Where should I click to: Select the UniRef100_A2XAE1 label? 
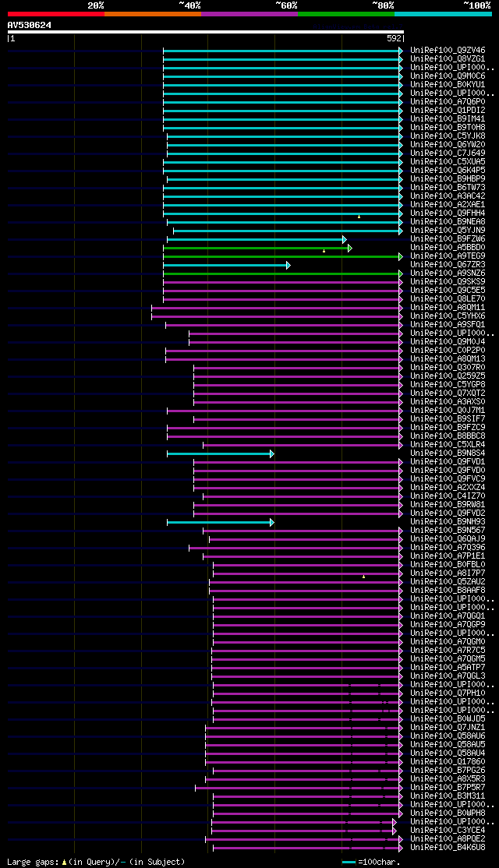[448, 205]
